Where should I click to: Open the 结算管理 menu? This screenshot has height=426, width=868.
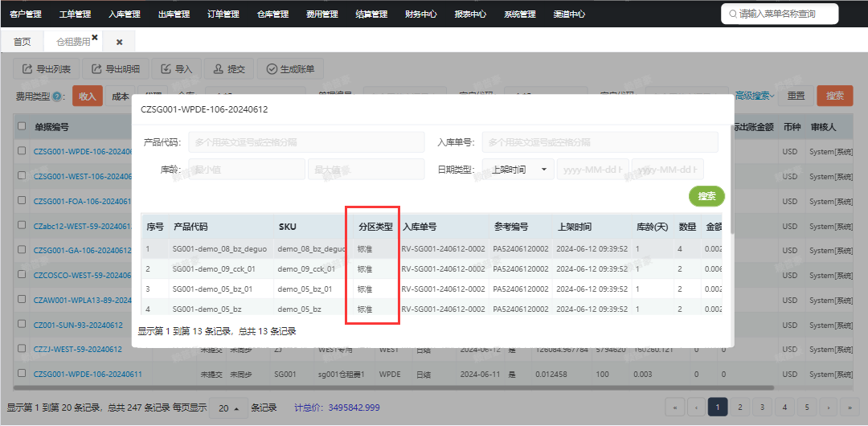tap(371, 14)
